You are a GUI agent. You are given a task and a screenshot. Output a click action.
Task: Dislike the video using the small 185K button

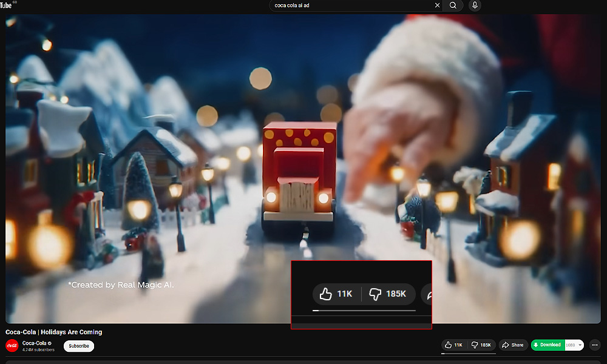[481, 345]
